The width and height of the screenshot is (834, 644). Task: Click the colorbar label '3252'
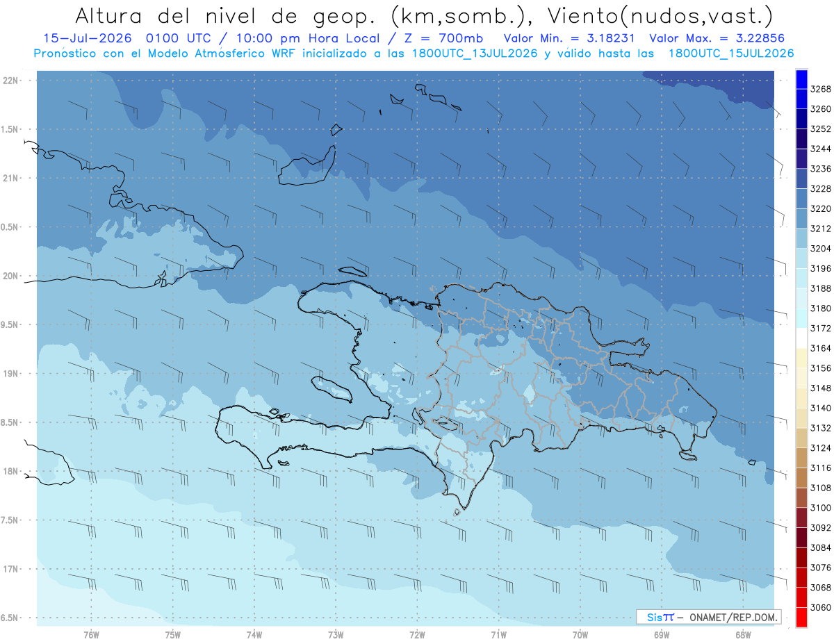820,129
